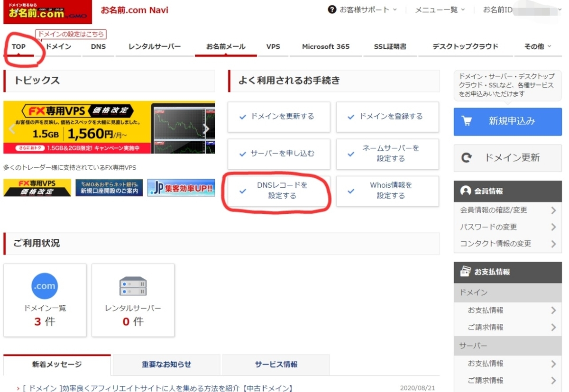
Task: Click Whois情報を設定する button
Action: [387, 191]
